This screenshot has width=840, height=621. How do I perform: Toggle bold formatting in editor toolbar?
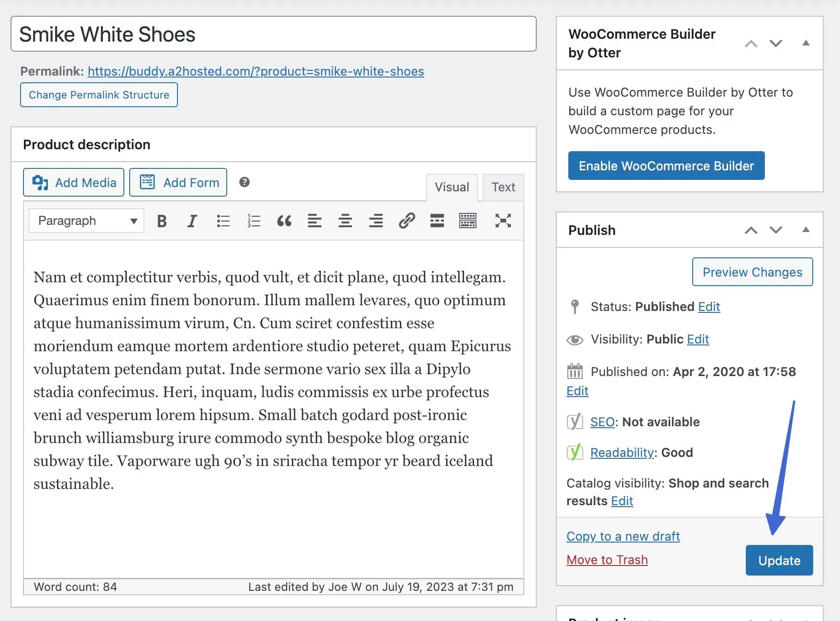coord(162,221)
